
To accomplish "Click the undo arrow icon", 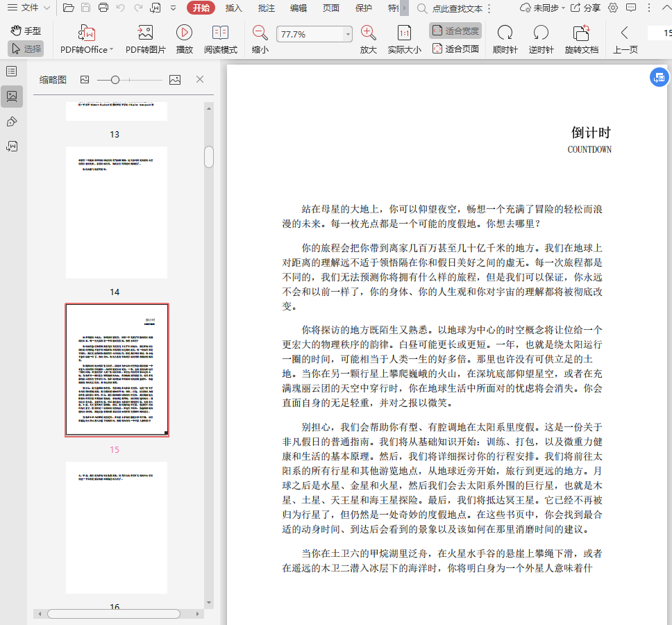I will coord(120,8).
